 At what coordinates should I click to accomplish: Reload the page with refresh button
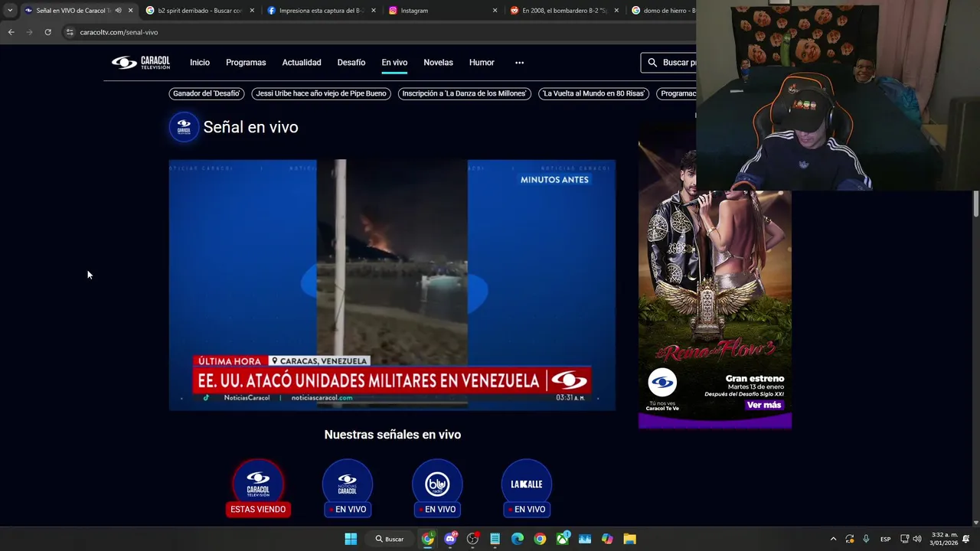(x=47, y=32)
